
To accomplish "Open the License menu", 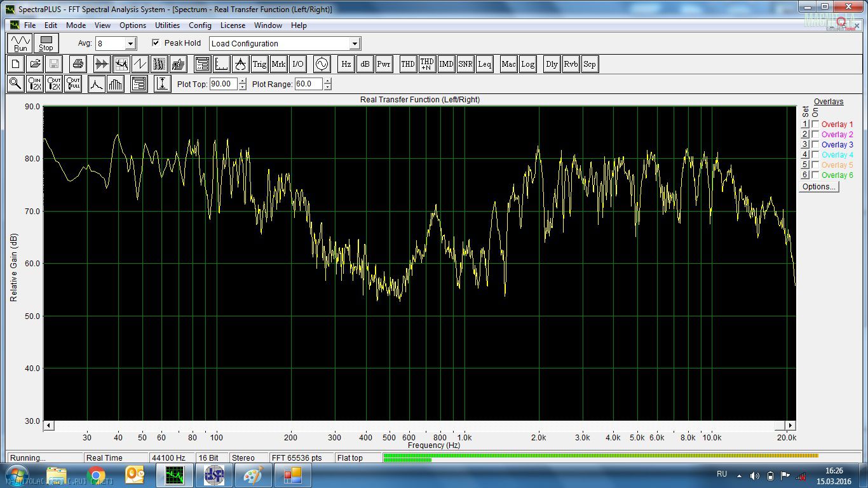I will click(x=233, y=25).
